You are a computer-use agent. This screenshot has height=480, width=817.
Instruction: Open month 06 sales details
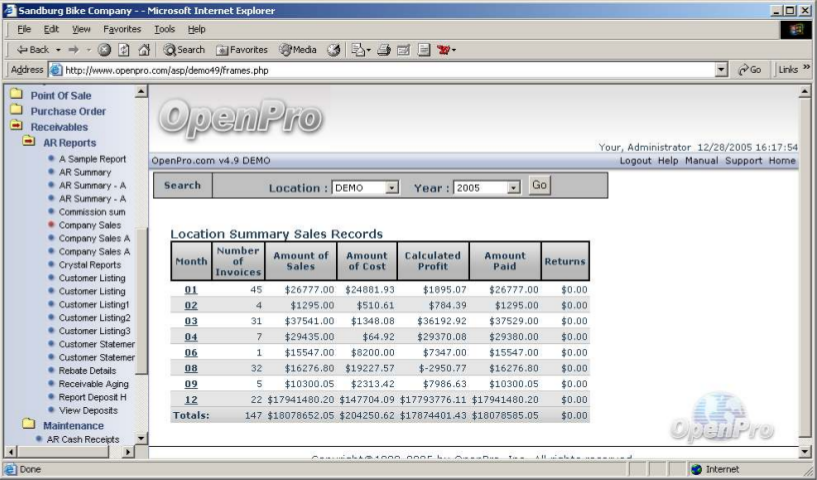(x=191, y=352)
